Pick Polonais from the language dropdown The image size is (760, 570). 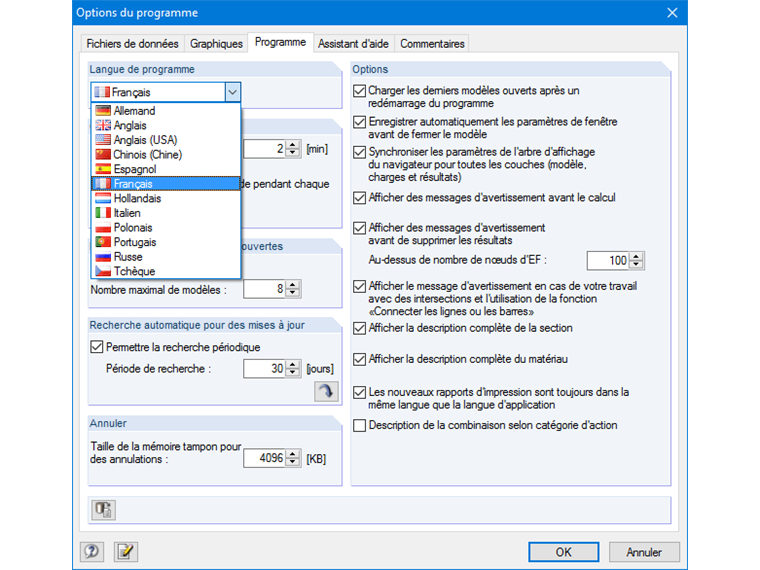pos(166,227)
